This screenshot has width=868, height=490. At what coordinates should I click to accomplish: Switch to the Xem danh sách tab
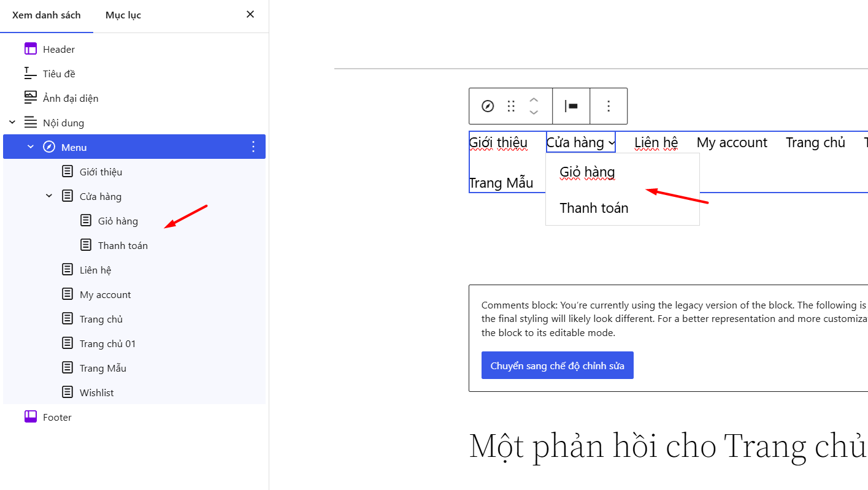tap(47, 15)
